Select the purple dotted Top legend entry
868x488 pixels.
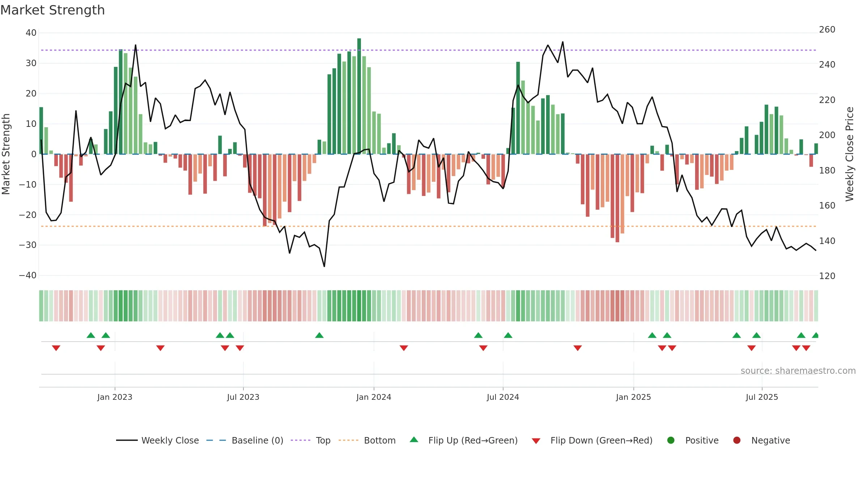pos(311,440)
